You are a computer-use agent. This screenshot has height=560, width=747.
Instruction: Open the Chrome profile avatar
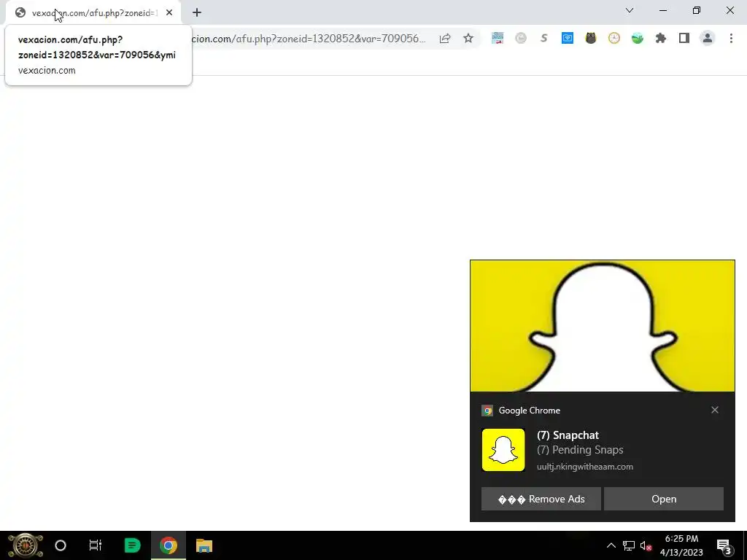708,38
